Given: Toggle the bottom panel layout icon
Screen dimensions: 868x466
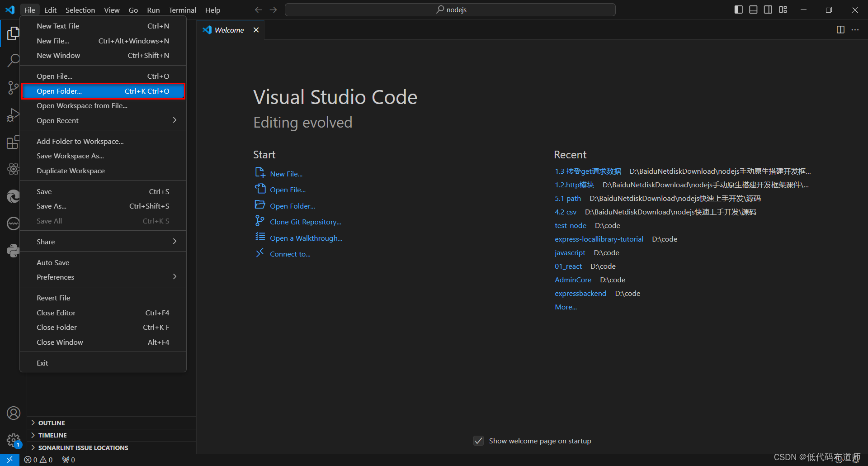Looking at the screenshot, I should [753, 10].
